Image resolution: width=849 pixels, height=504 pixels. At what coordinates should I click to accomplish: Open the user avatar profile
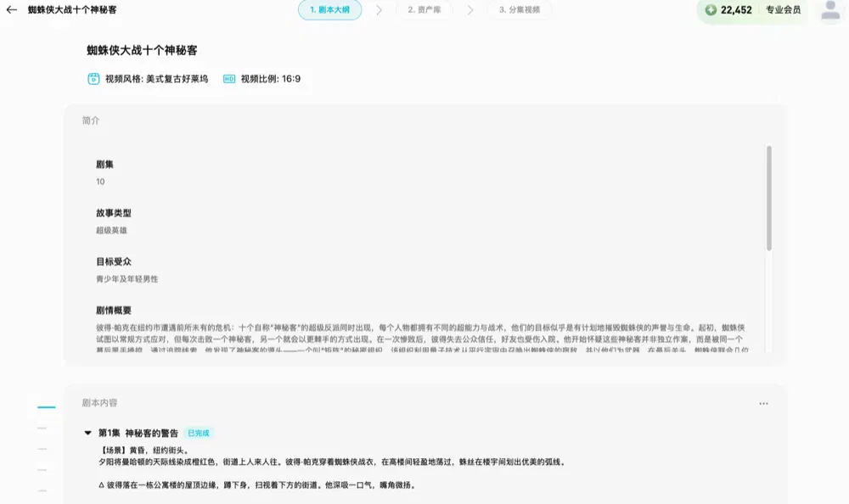pyautogui.click(x=830, y=11)
